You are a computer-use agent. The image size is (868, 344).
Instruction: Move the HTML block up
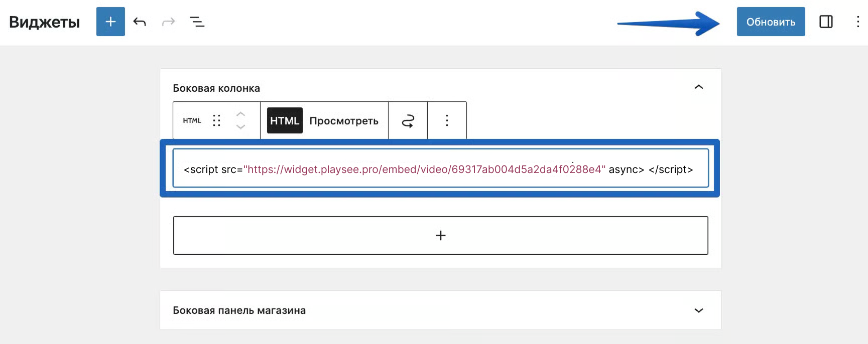pos(240,114)
